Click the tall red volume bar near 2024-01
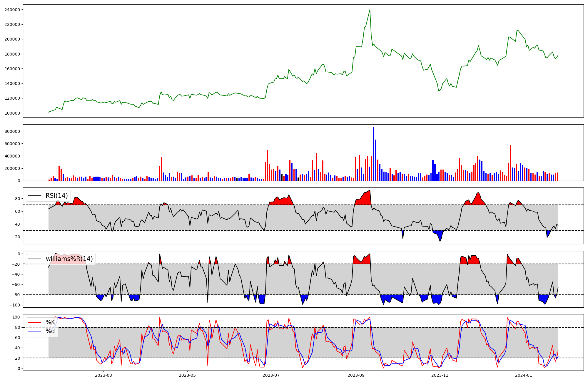588x382 pixels. pyautogui.click(x=510, y=162)
